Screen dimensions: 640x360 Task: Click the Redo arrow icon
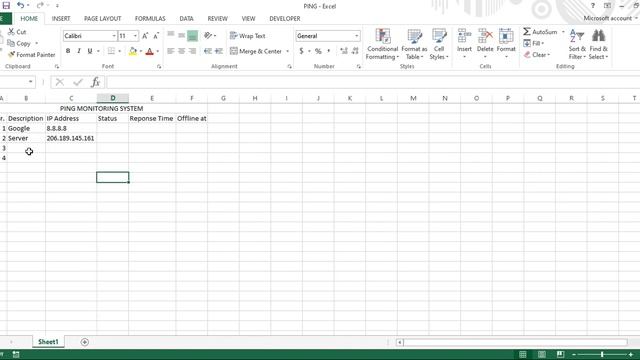click(x=40, y=5)
